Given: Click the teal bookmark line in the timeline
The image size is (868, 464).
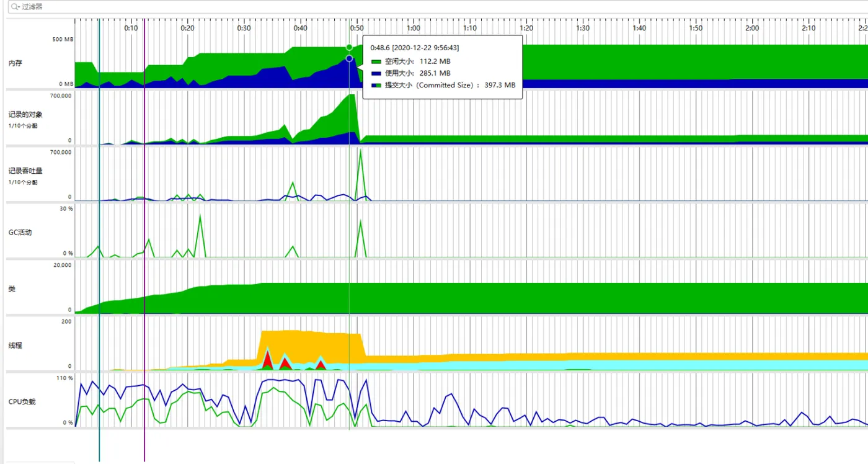Looking at the screenshot, I should tap(99, 240).
